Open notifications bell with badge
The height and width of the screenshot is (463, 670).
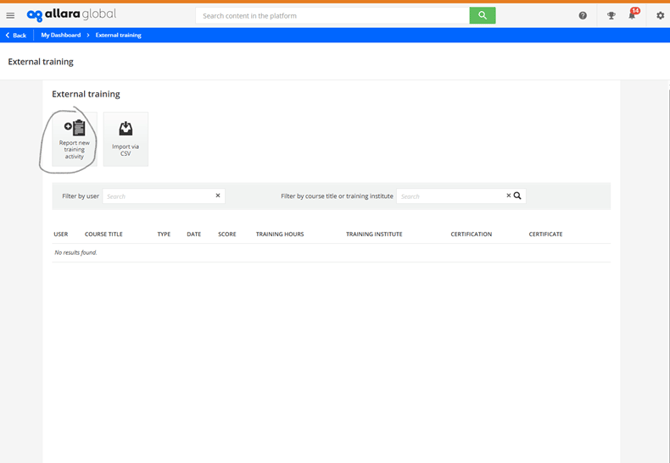coord(633,16)
